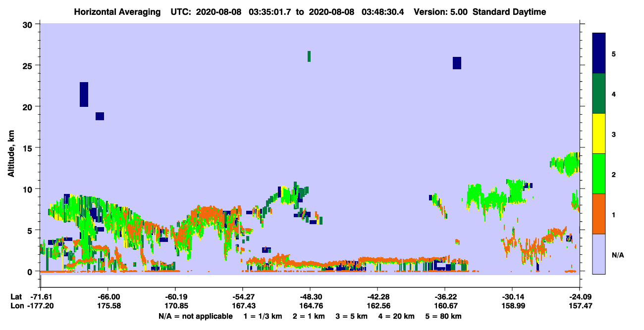This screenshot has height=330, width=644.
Task: Click the yellow level 3 legend swatch
Action: pos(599,134)
